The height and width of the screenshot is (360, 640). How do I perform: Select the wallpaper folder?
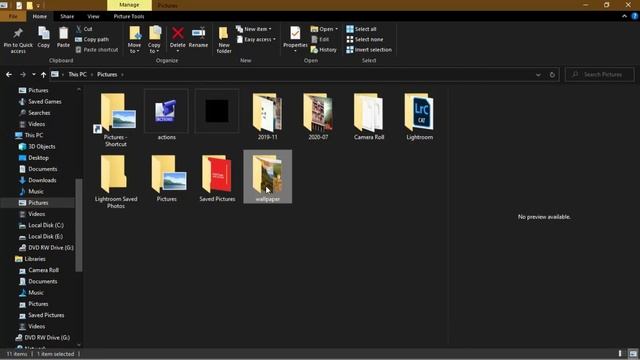tap(267, 176)
